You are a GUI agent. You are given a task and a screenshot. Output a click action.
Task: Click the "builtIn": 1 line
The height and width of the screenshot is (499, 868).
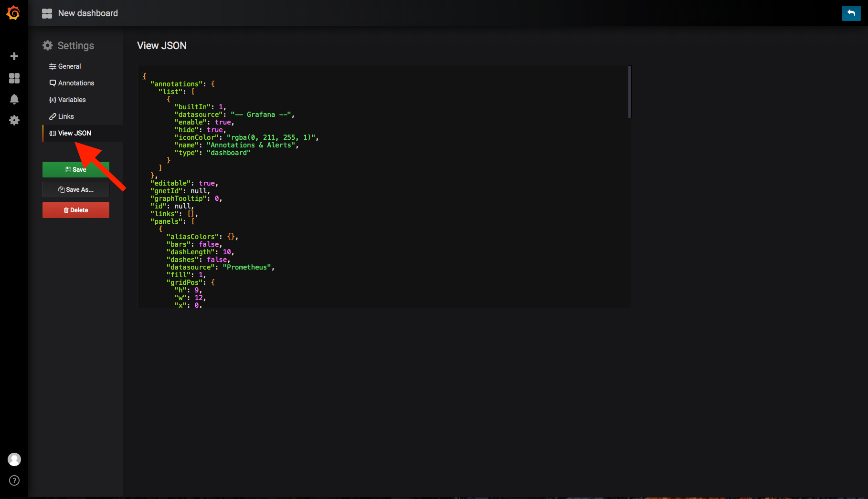coord(200,107)
